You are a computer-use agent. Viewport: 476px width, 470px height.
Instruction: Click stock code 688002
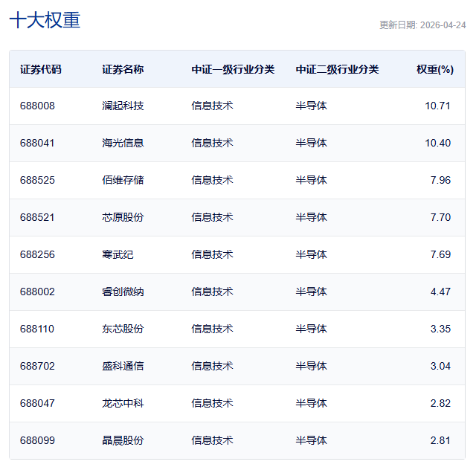click(37, 292)
